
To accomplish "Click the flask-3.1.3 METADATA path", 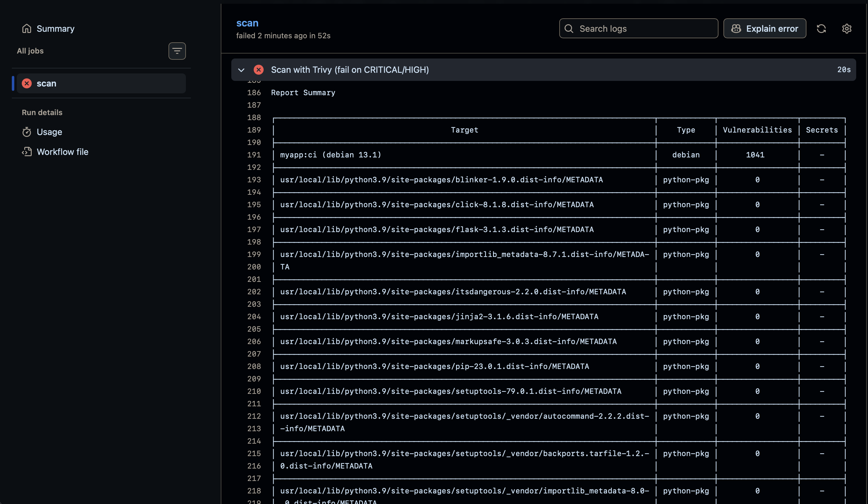I will tap(437, 230).
